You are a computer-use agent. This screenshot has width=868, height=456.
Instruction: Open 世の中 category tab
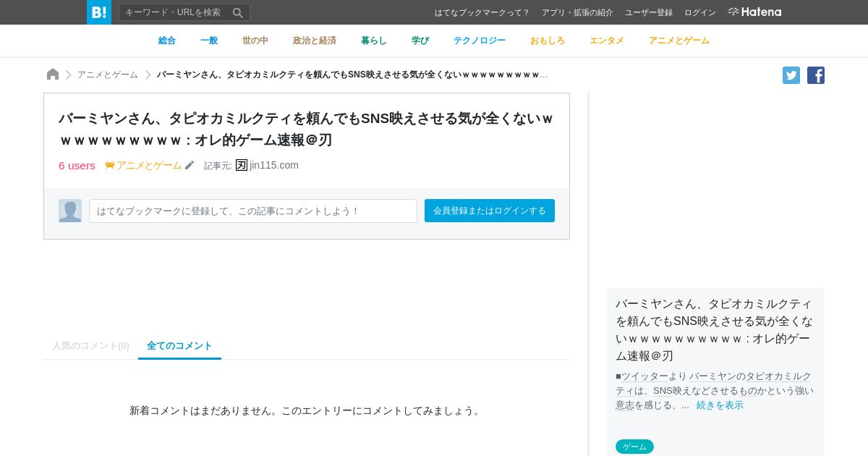click(x=255, y=41)
